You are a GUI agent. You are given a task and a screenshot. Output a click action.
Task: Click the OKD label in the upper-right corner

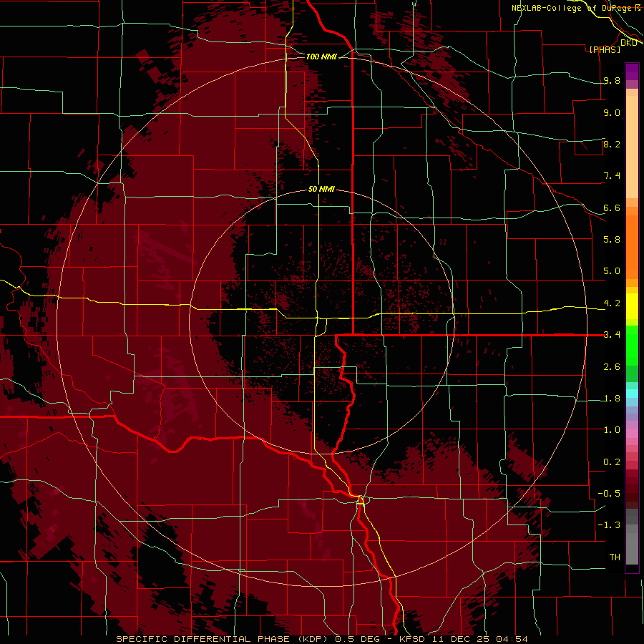[629, 42]
